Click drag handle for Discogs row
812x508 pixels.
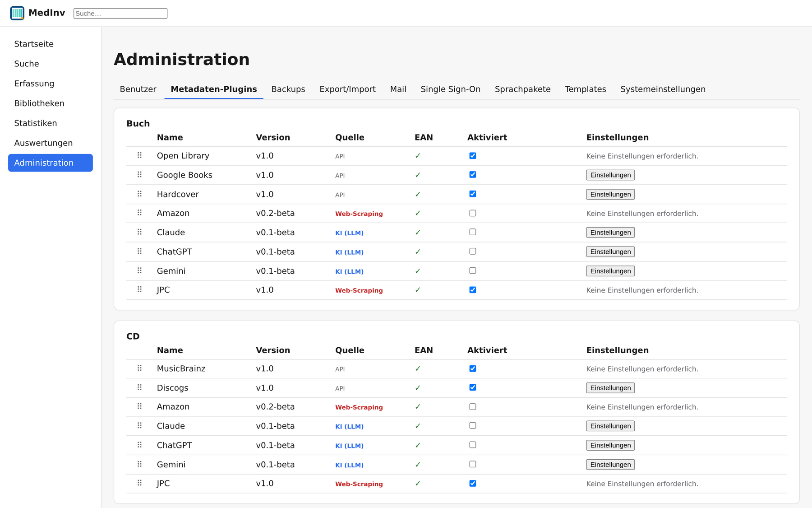click(139, 387)
